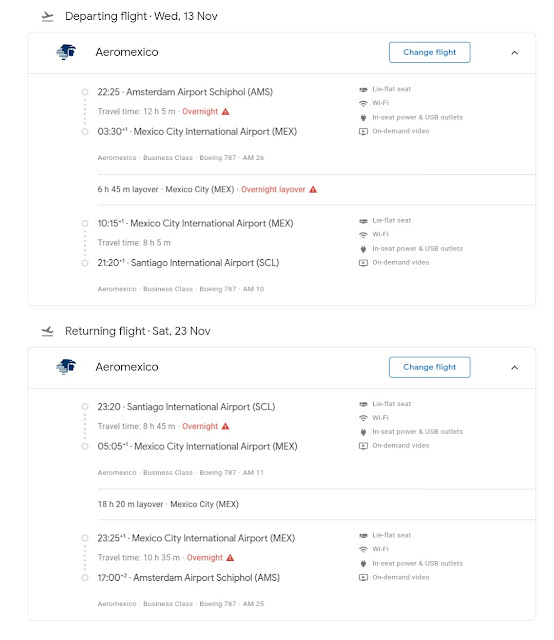Image resolution: width=554 pixels, height=640 pixels.
Task: Click the Lie-flat seat icon for flight AM 10
Action: [x=363, y=221]
